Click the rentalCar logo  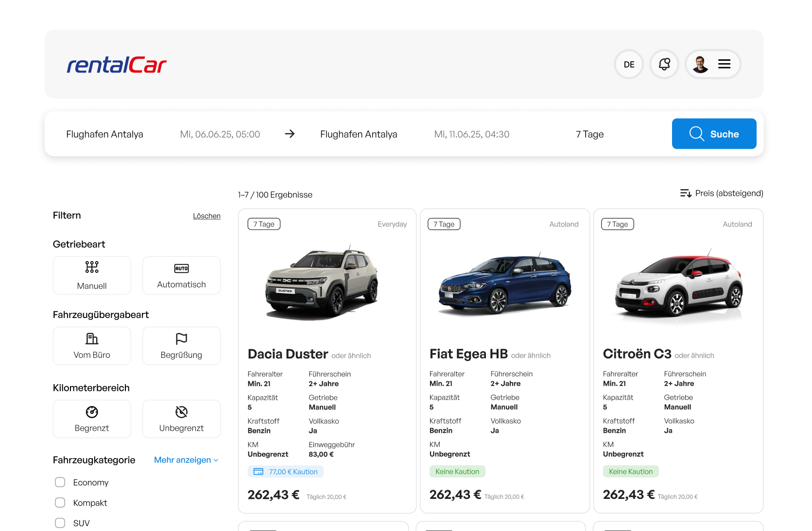(x=117, y=65)
